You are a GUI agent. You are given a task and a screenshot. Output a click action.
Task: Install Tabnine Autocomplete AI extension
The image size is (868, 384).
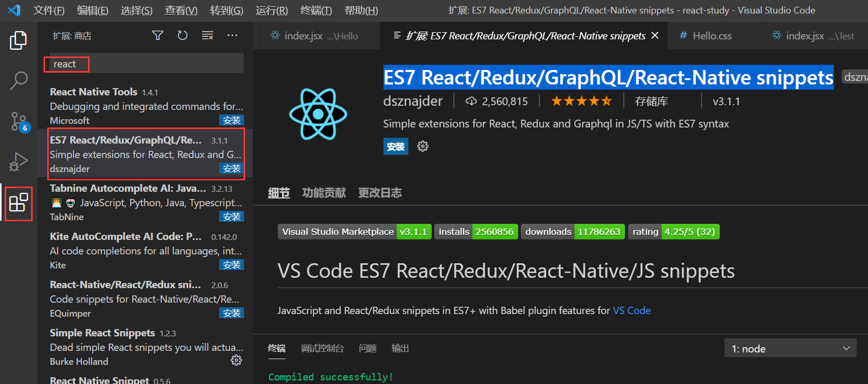click(x=232, y=217)
